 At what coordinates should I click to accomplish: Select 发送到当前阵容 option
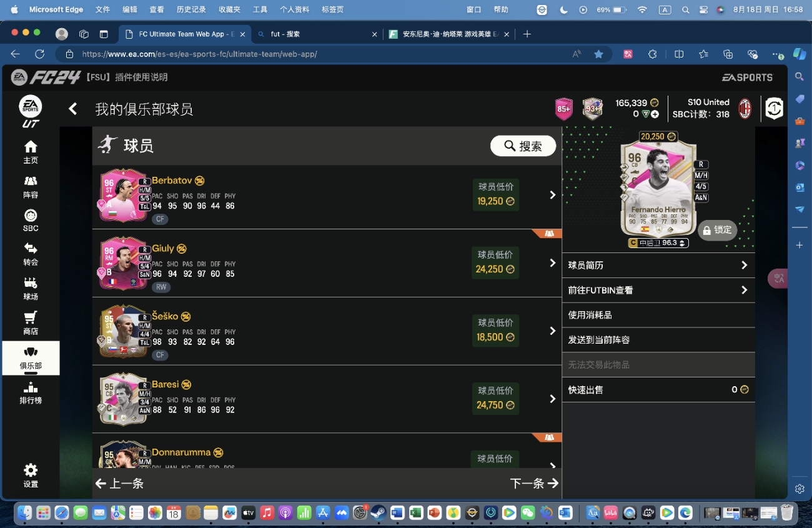coord(658,340)
